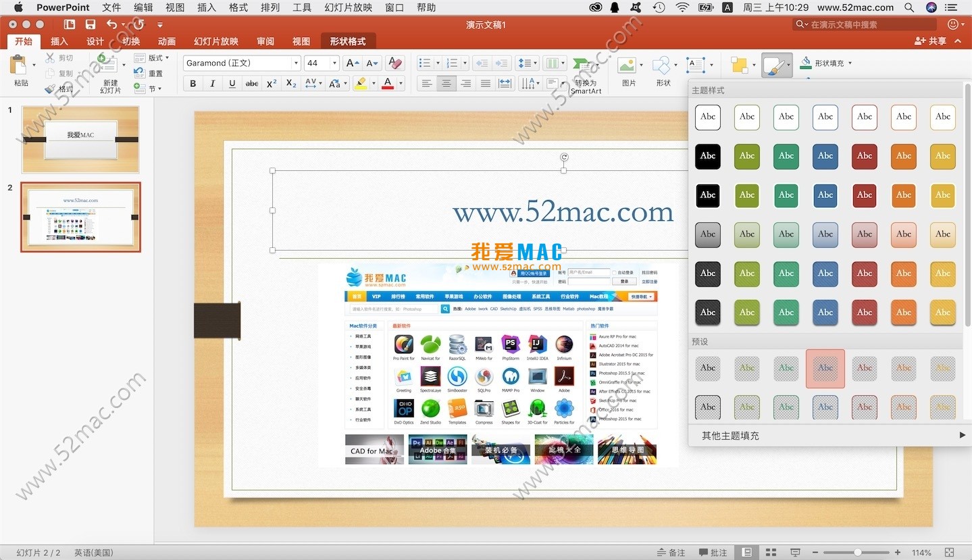Increase the list indent level
Image resolution: width=972 pixels, height=560 pixels.
501,63
